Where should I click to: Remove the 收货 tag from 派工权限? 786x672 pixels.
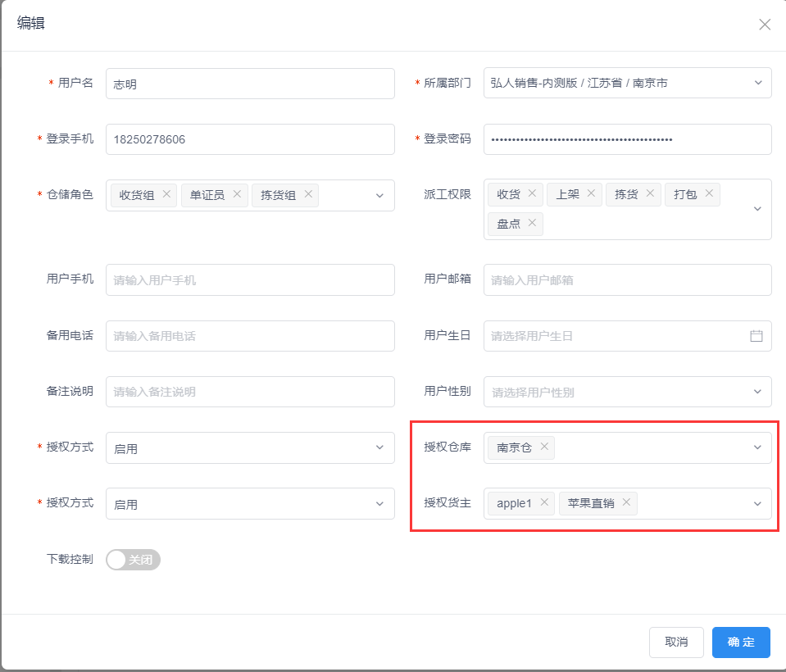click(x=533, y=193)
